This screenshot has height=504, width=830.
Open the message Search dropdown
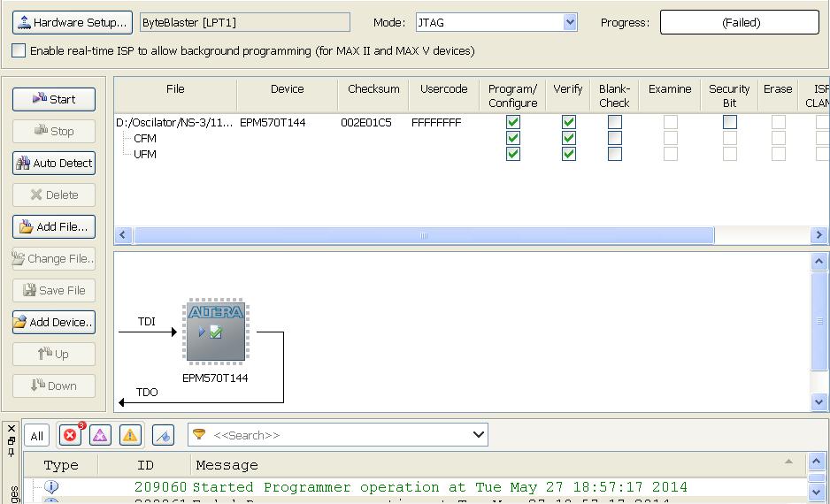pos(479,435)
